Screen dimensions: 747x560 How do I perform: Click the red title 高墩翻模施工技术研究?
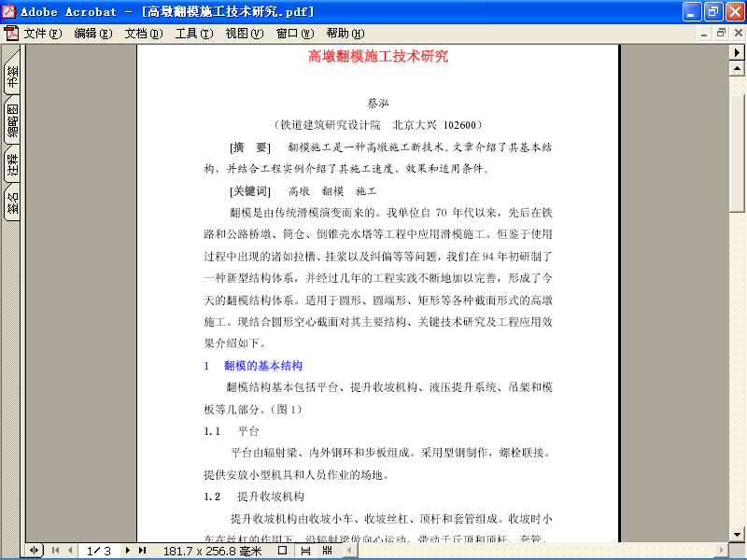pos(378,56)
